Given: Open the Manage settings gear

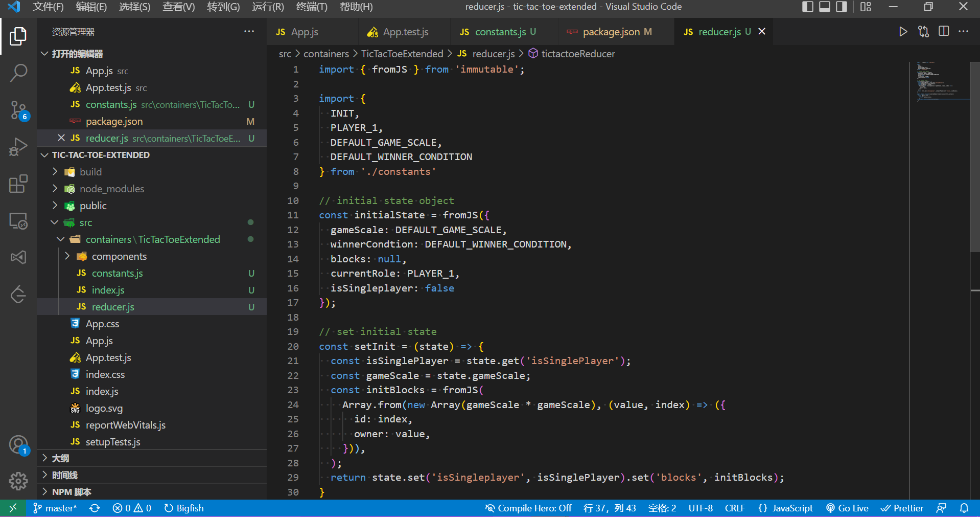Looking at the screenshot, I should pos(18,481).
